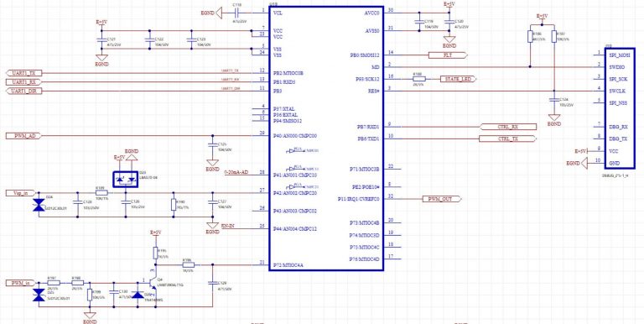Click the SWDIO pin on the debug header
Image resolution: width=644 pixels, height=324 pixels.
[617, 66]
